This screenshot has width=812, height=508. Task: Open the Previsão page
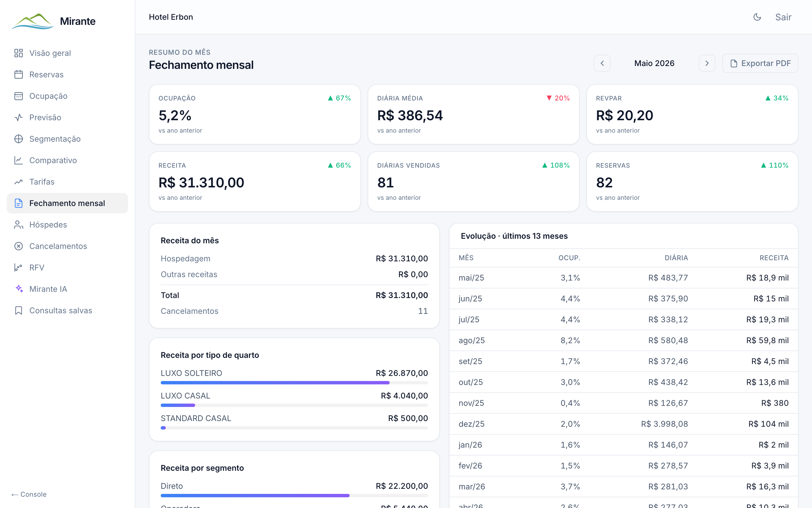(x=67, y=118)
